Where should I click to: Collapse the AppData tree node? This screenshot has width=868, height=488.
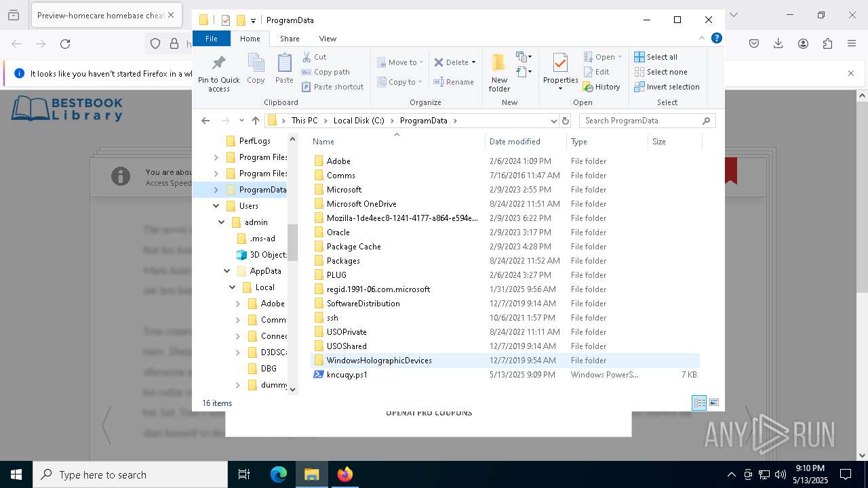click(x=227, y=271)
